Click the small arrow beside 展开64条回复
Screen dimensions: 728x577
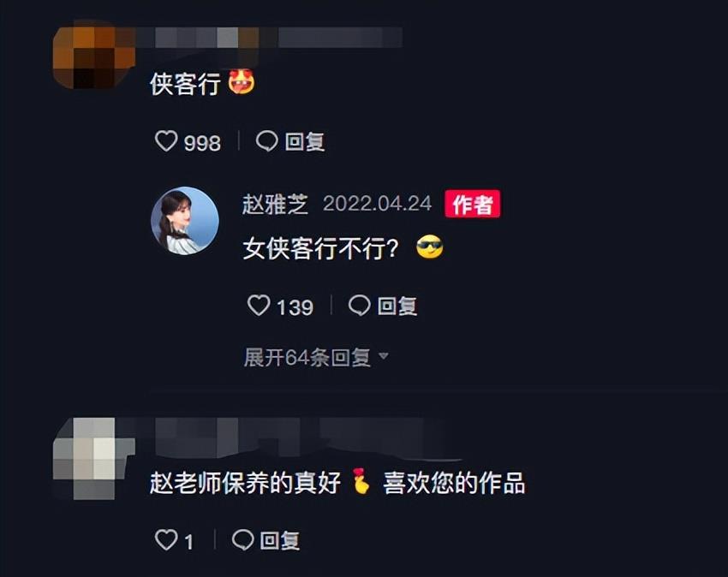coord(384,356)
